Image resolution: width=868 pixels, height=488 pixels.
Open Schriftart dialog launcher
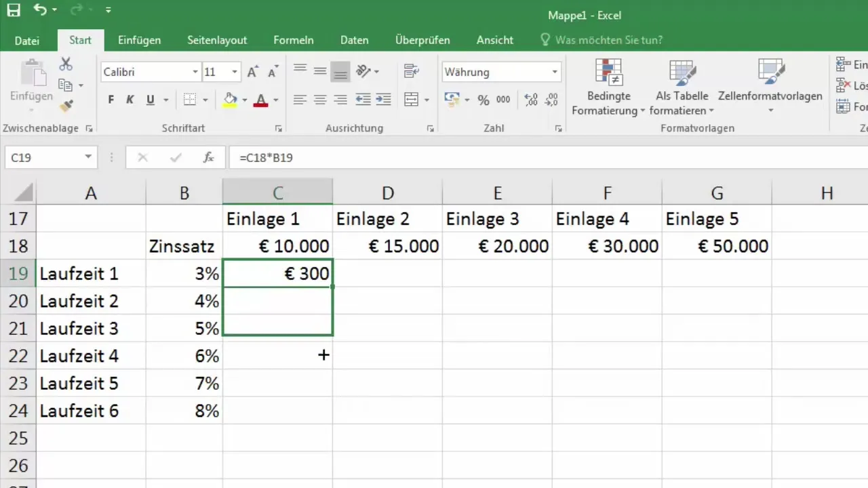(x=278, y=128)
